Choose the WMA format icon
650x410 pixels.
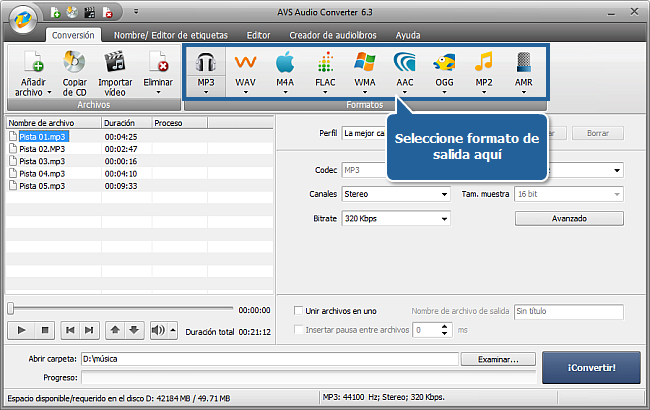point(364,64)
